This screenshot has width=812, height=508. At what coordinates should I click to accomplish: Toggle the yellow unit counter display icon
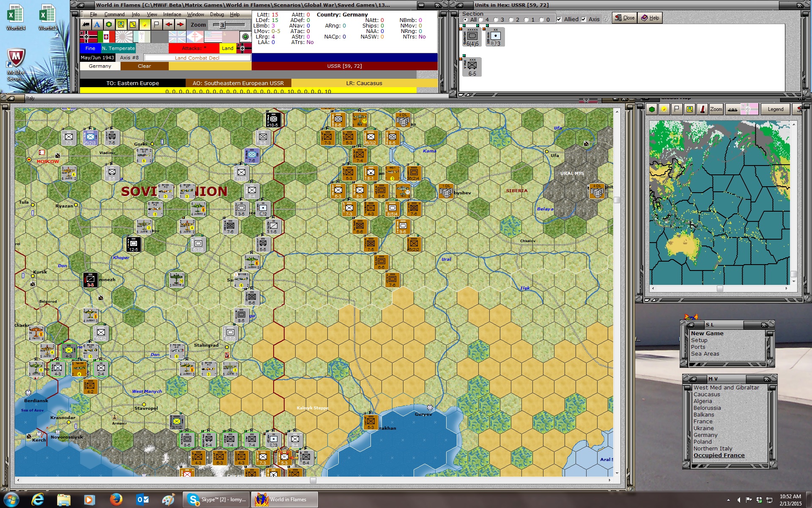121,25
